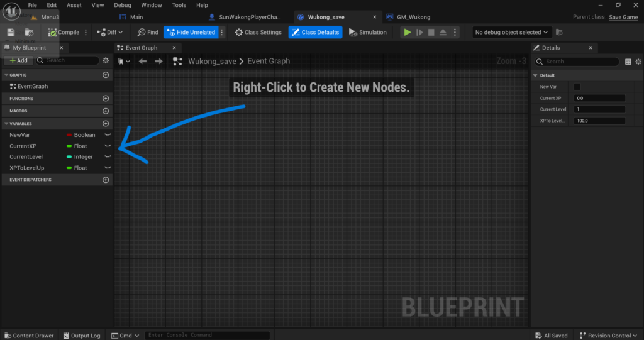Click the blueprint graph breadcrumb icon
The width and height of the screenshot is (644, 340).
click(x=177, y=61)
